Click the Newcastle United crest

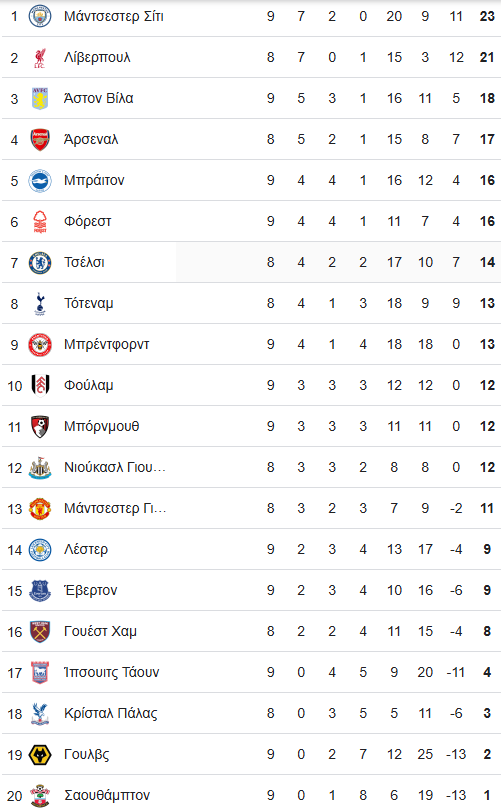[x=40, y=468]
